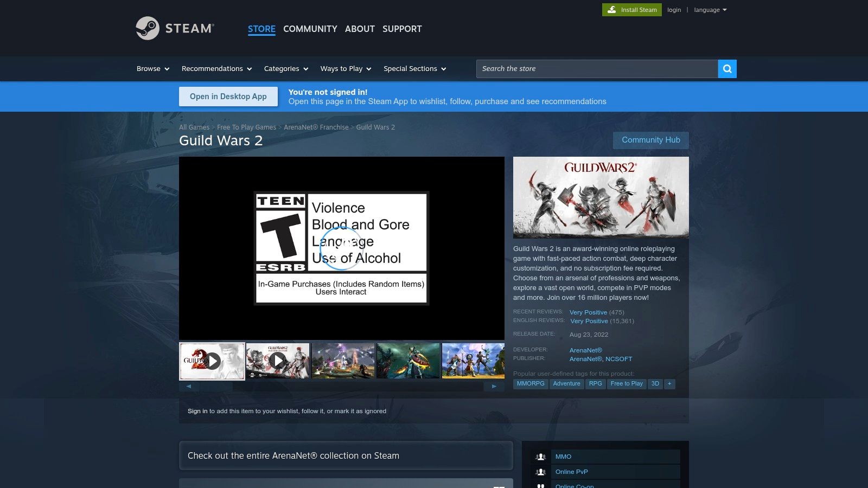This screenshot has height=488, width=868.
Task: Play the first trailer thumbnail
Action: 216,361
